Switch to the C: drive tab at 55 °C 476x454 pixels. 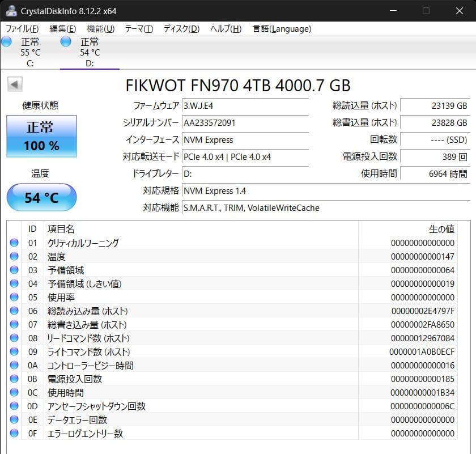tap(30, 52)
